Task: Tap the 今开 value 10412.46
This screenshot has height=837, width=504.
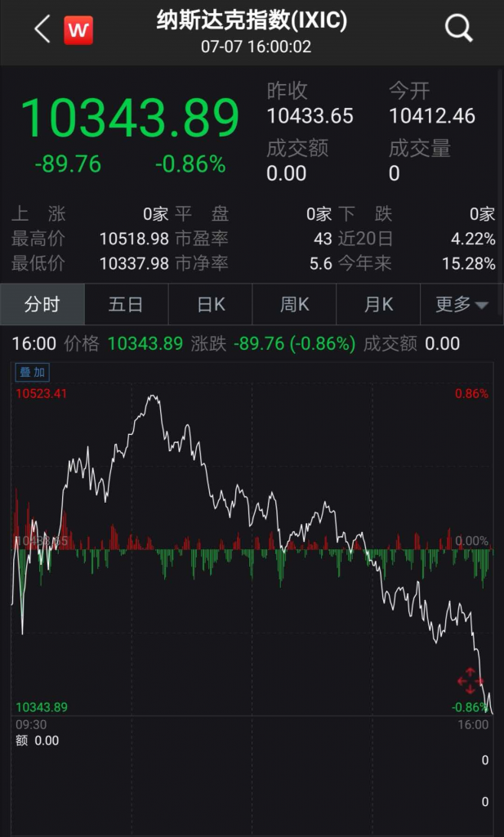Action: pyautogui.click(x=432, y=116)
